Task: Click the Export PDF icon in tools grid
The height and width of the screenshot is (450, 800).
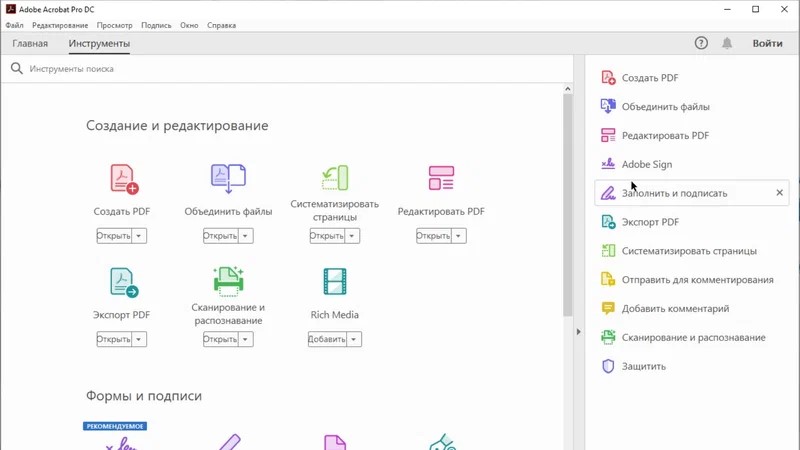Action: click(x=124, y=283)
